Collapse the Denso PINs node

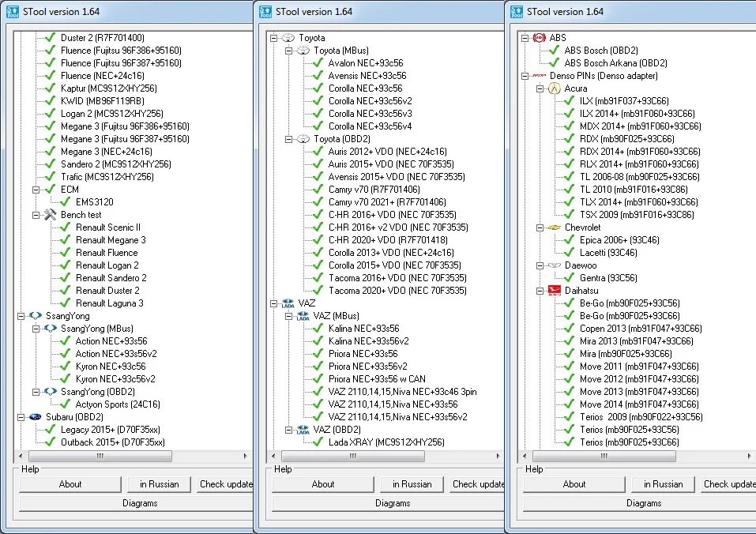coord(525,76)
